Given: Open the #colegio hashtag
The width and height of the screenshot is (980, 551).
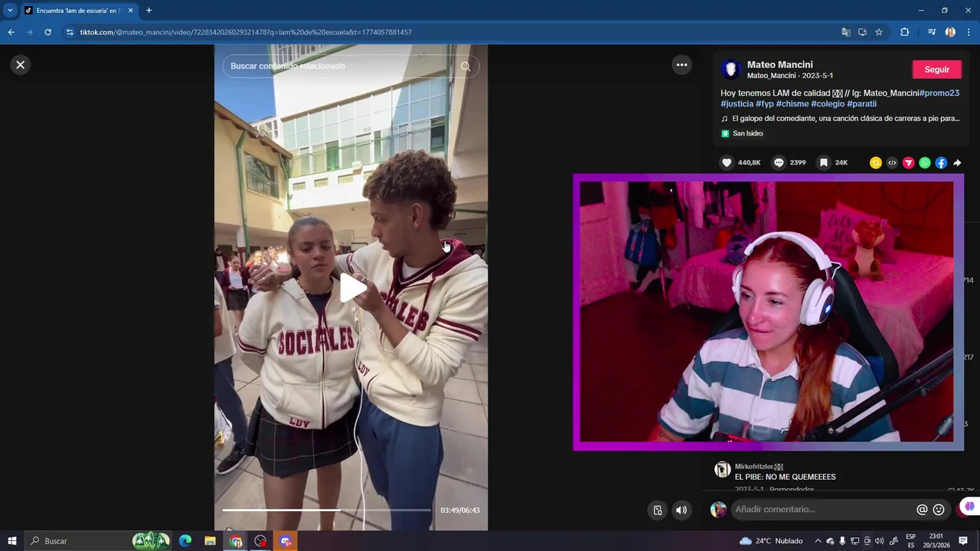Looking at the screenshot, I should coord(828,104).
